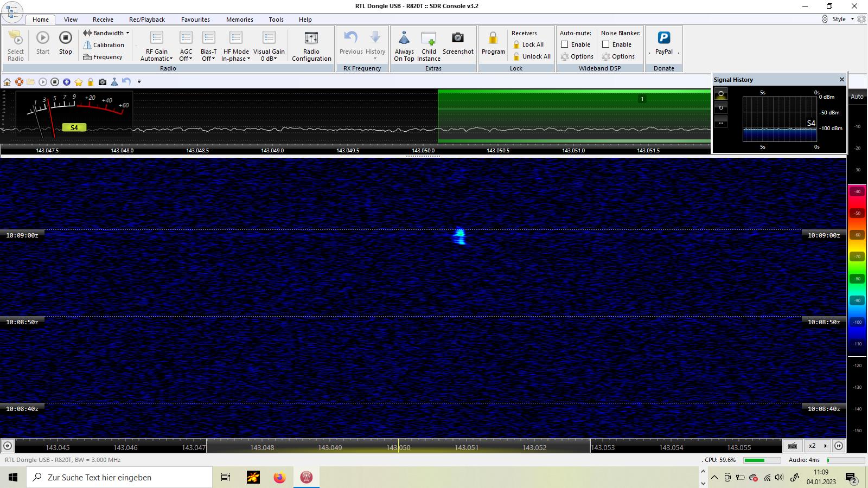Click the quick access play icon
The height and width of the screenshot is (488, 868).
pyautogui.click(x=43, y=82)
